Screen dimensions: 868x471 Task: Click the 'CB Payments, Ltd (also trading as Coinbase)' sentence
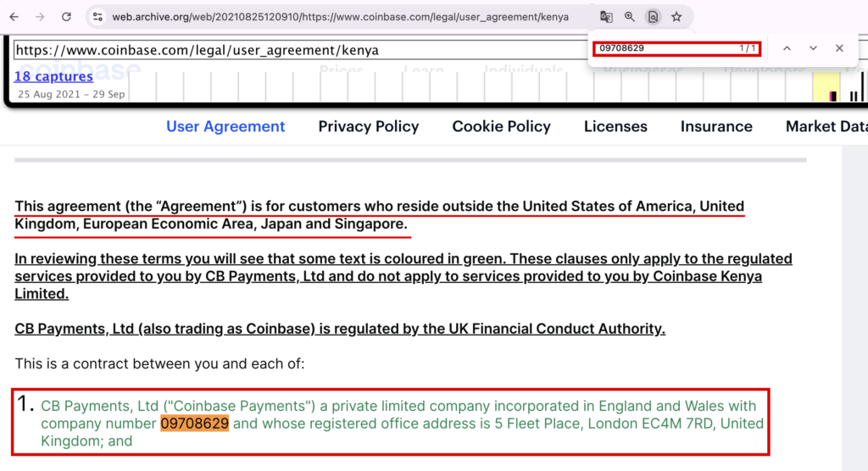point(340,329)
